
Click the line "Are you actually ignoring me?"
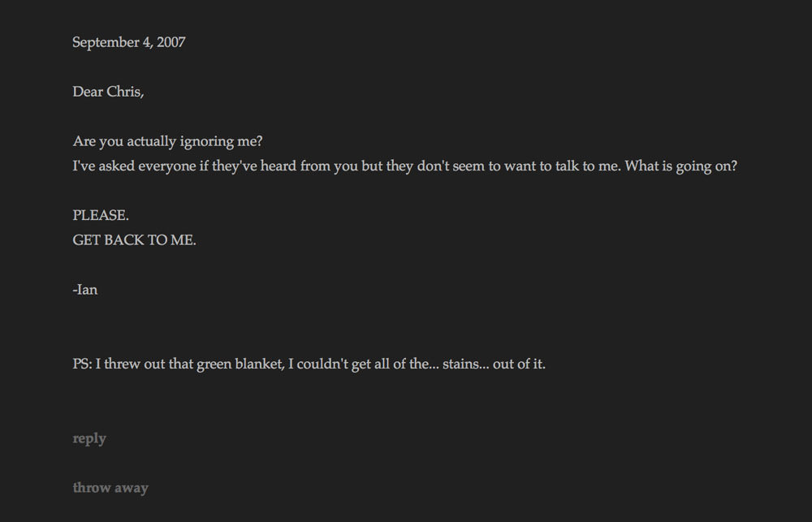[167, 141]
